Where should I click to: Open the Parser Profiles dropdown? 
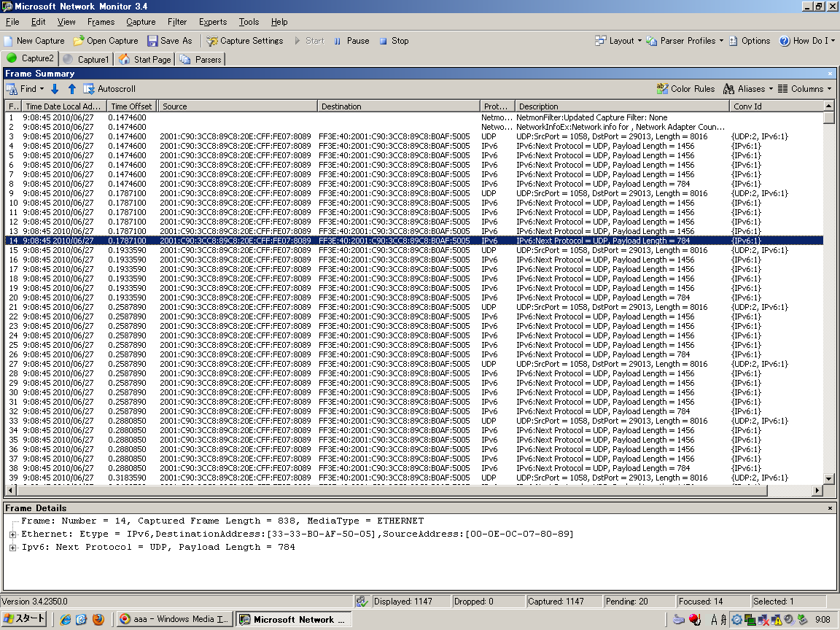tap(685, 41)
